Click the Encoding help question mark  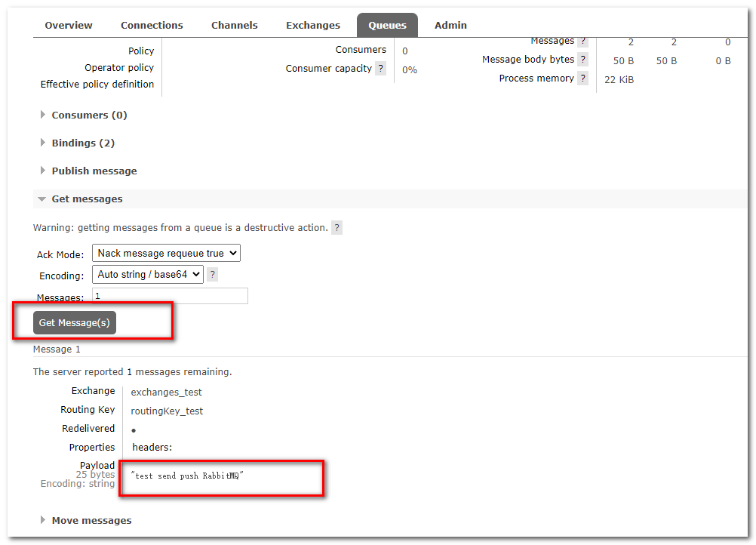click(x=212, y=275)
